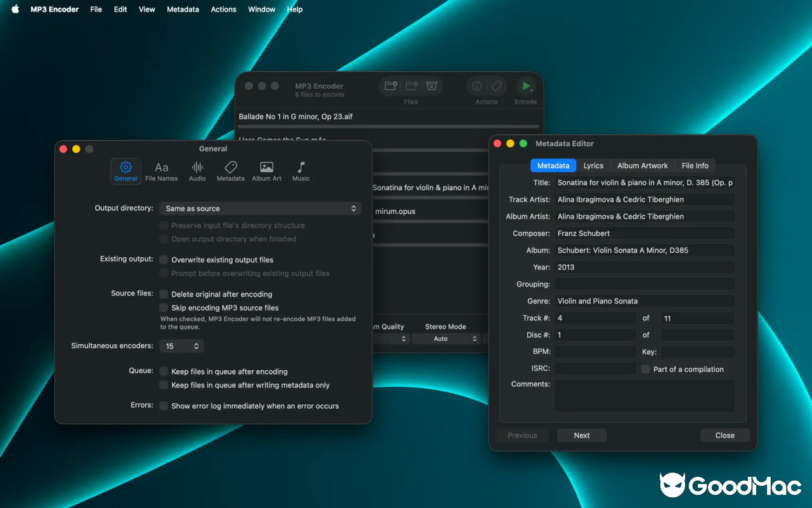Click the BPM field

595,352
